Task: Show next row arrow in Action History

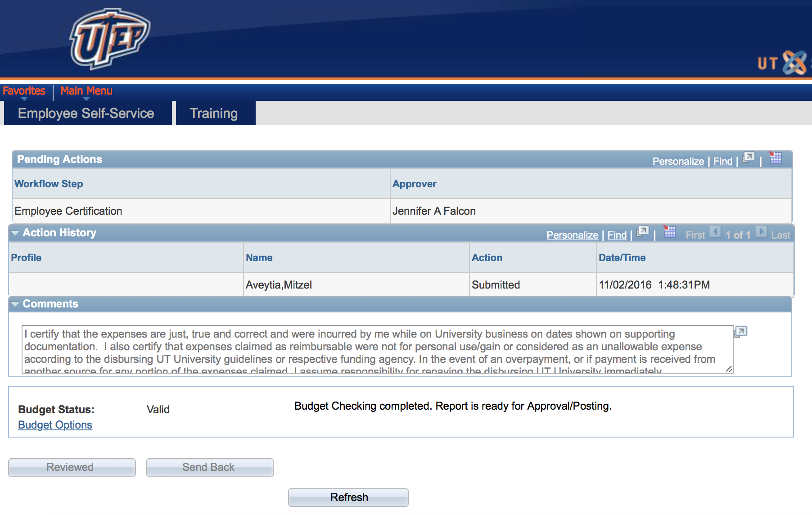Action: point(761,232)
